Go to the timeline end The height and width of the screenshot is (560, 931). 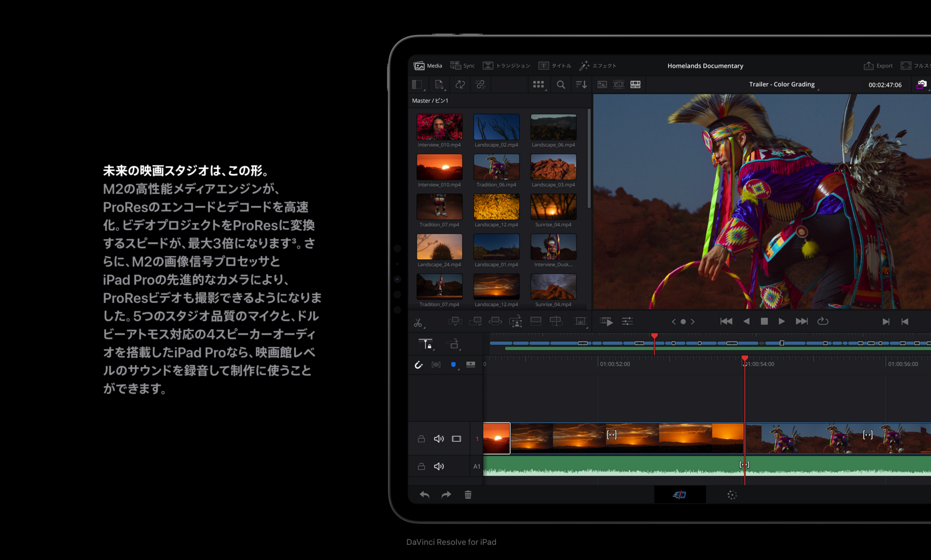click(886, 321)
